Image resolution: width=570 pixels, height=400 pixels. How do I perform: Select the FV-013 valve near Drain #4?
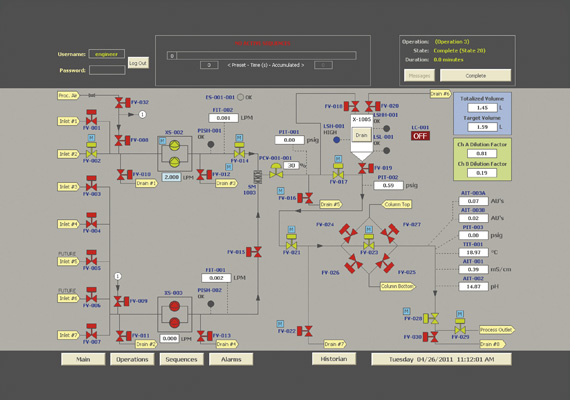point(205,336)
